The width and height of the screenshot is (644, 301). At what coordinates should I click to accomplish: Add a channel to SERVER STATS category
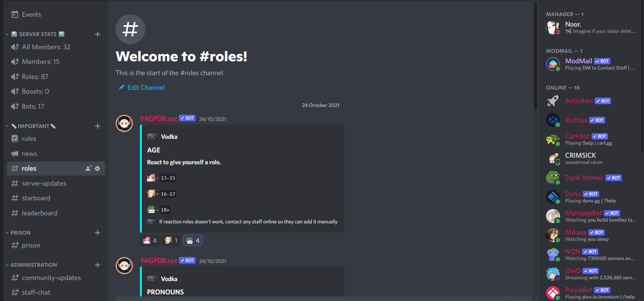98,34
